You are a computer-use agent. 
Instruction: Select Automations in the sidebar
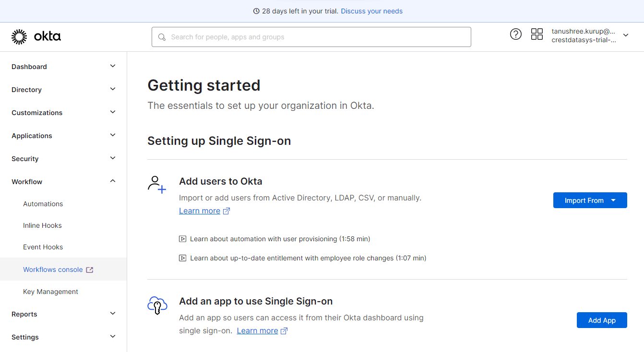coord(43,204)
